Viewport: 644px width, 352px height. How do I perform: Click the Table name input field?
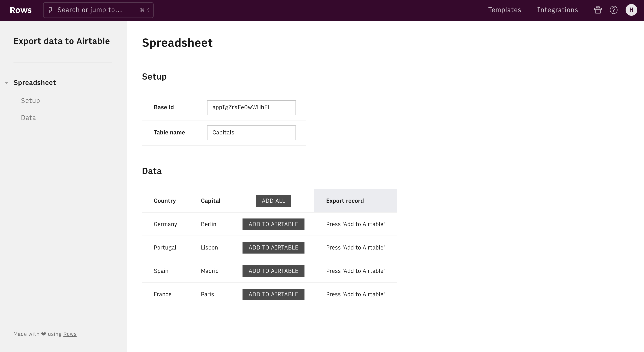coord(251,133)
